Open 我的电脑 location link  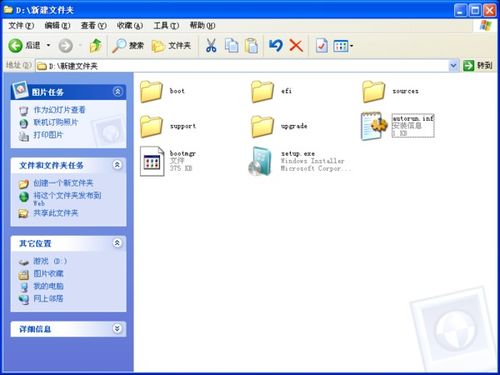[x=48, y=286]
